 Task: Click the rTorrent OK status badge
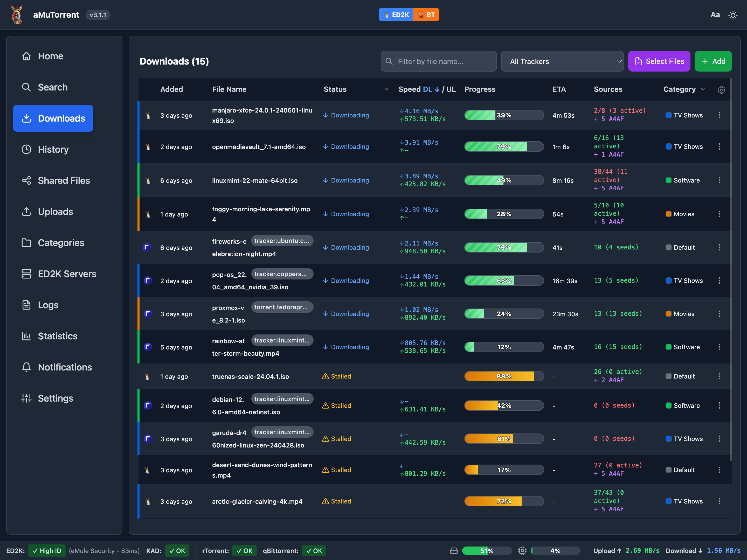pos(245,551)
